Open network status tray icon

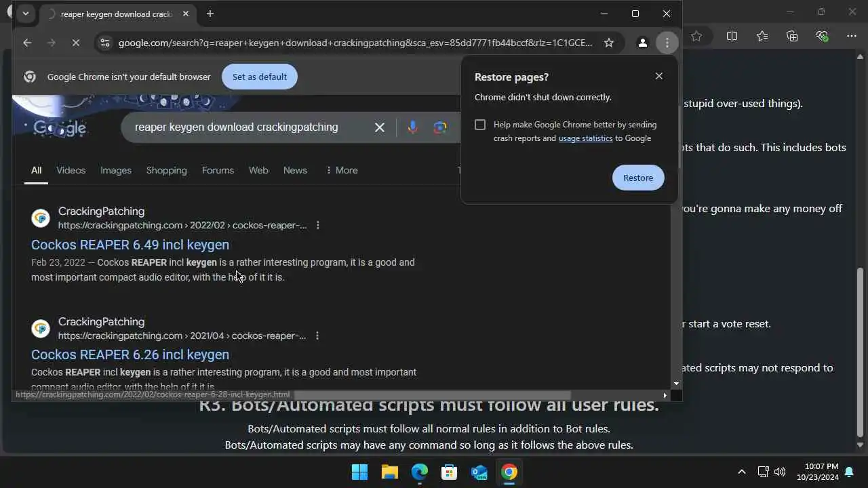coord(763,472)
